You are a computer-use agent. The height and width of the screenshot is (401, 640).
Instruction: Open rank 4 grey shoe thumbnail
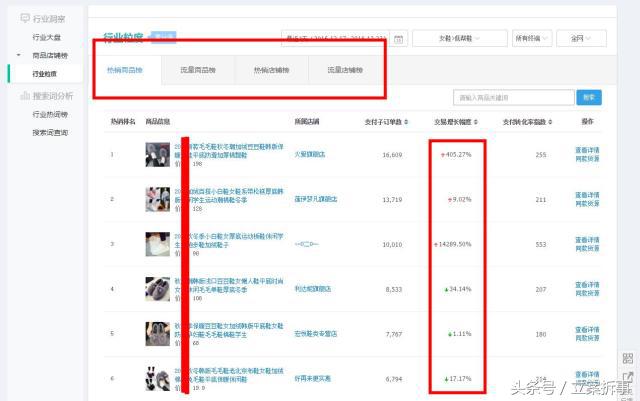[158, 289]
